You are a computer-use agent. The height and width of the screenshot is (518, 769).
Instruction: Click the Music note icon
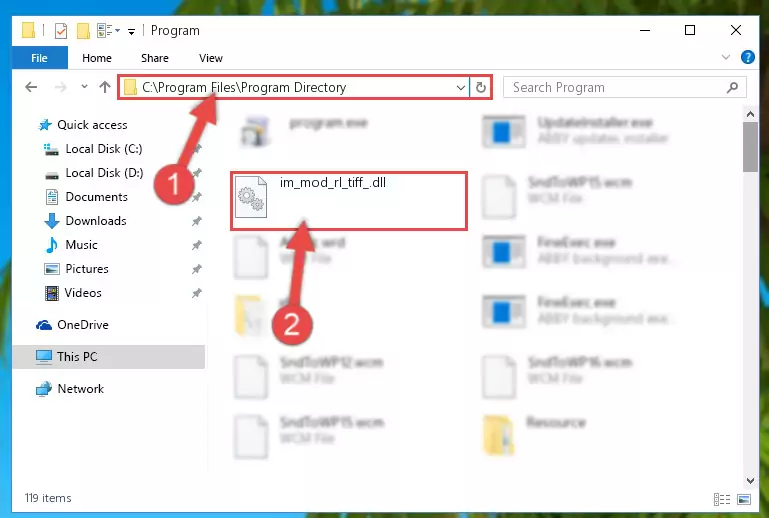click(51, 245)
